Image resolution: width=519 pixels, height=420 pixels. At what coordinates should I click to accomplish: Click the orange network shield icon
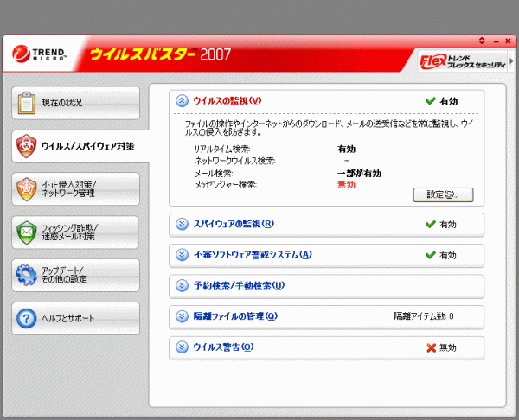[x=27, y=189]
